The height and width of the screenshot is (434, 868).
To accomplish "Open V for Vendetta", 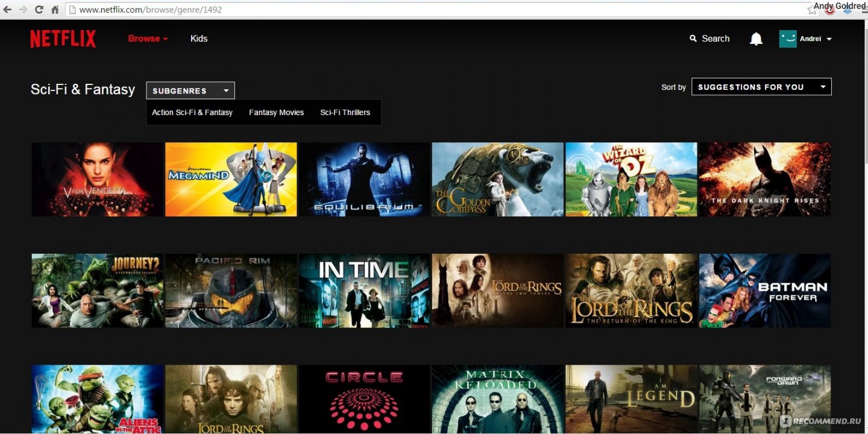I will (98, 180).
